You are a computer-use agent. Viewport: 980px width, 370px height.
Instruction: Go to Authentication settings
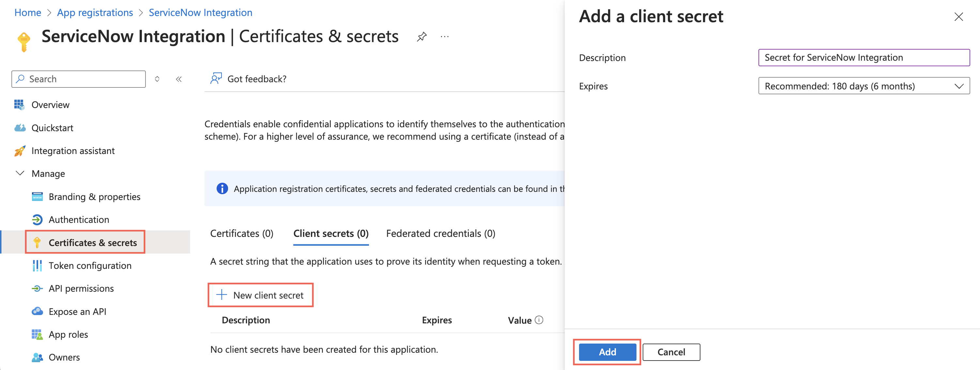click(79, 220)
